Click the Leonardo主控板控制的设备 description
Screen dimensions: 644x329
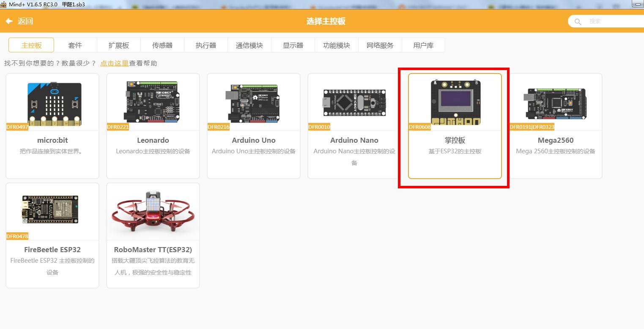coord(153,151)
